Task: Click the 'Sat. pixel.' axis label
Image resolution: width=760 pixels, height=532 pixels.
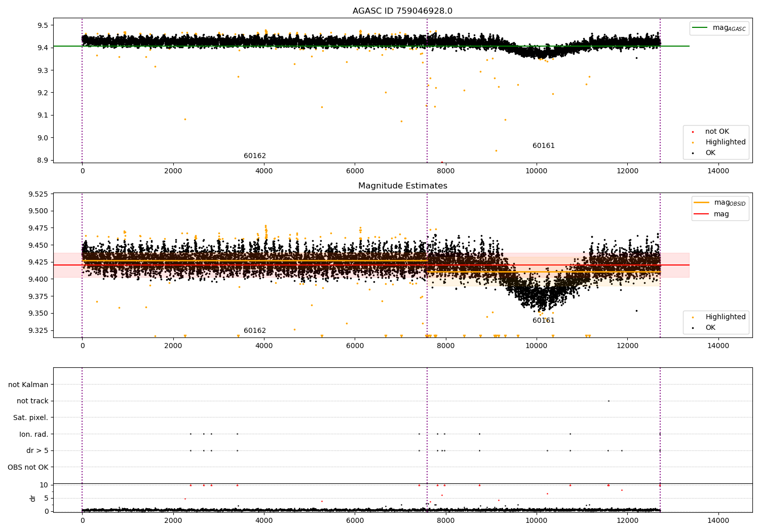Action: pyautogui.click(x=31, y=418)
